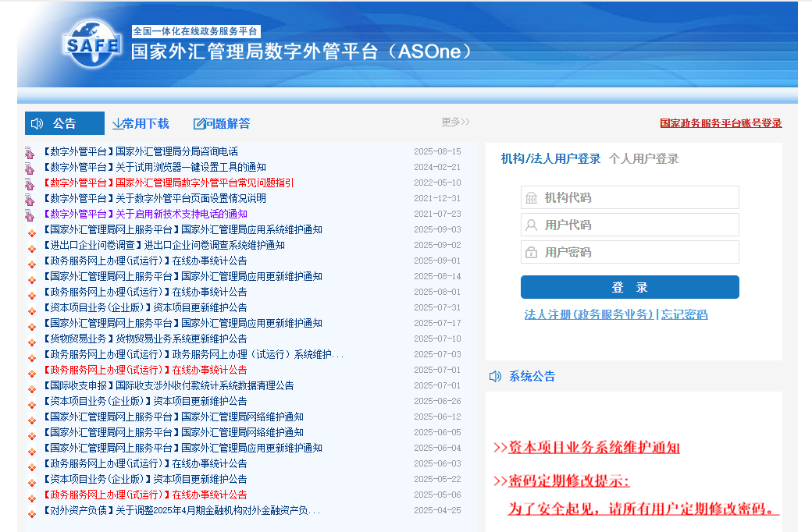Click the person icon in 用户代码 field
The height and width of the screenshot is (532, 812).
click(532, 225)
